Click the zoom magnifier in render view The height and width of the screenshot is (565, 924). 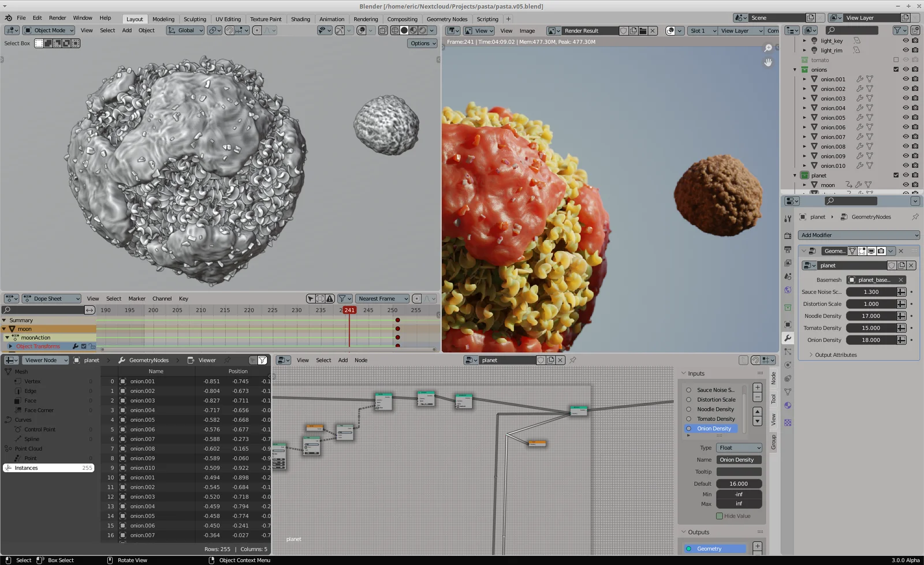[x=768, y=48]
